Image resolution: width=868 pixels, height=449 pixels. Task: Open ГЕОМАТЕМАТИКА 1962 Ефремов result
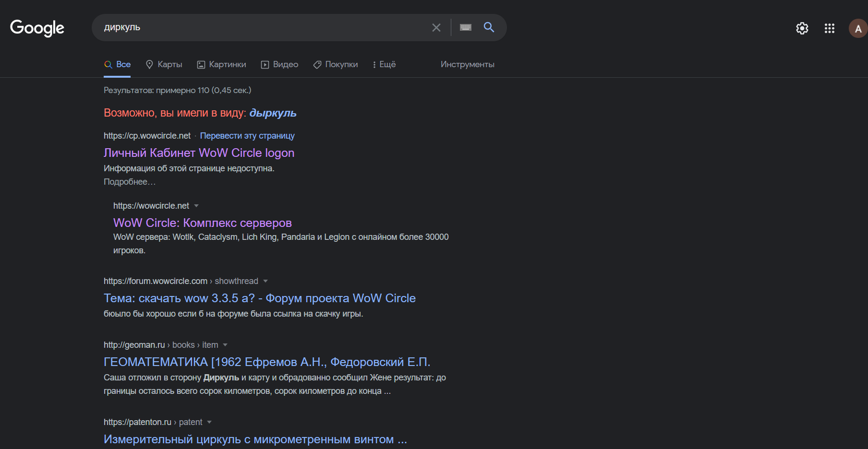pyautogui.click(x=267, y=362)
